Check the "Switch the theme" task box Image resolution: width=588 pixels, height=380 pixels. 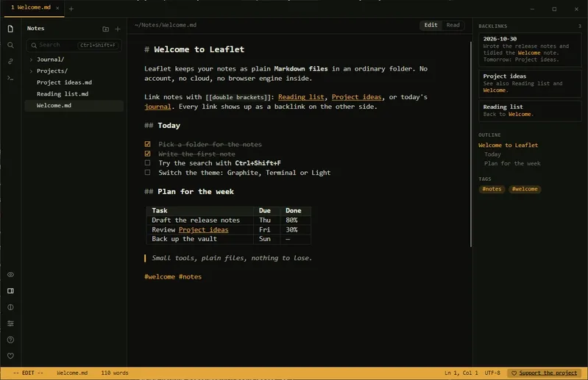[x=147, y=172]
